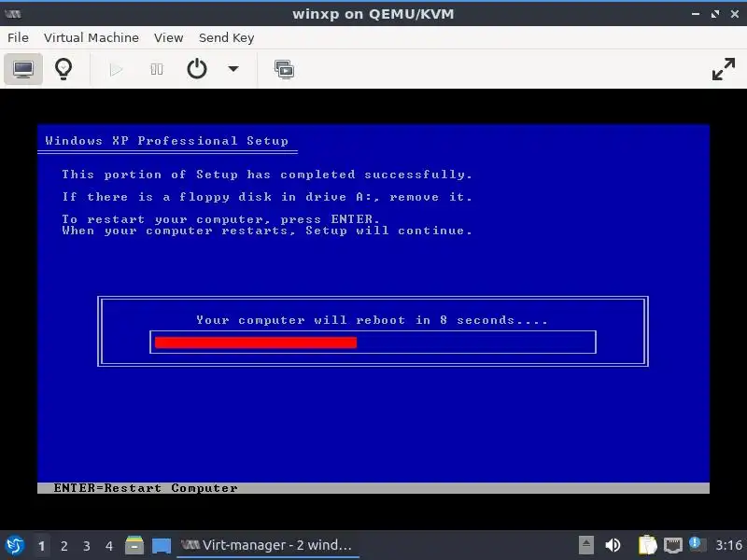Expand the shutdown options dropdown arrow
747x560 pixels.
tap(233, 69)
